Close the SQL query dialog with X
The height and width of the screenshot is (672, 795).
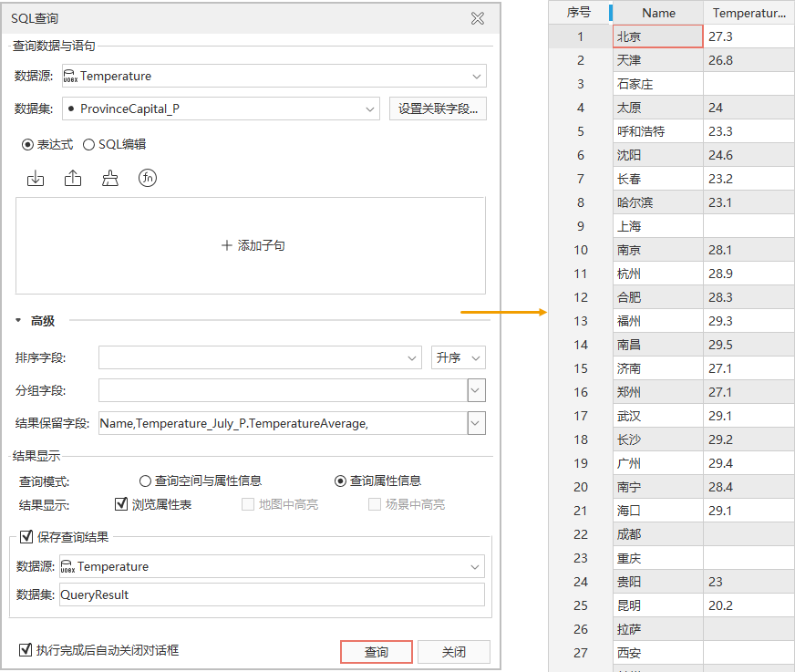(x=477, y=18)
